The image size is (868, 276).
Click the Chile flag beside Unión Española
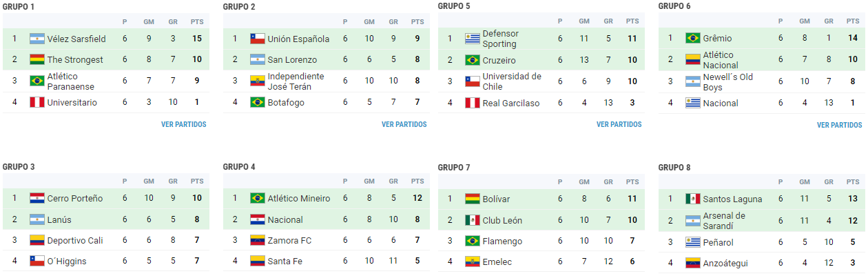tap(258, 39)
